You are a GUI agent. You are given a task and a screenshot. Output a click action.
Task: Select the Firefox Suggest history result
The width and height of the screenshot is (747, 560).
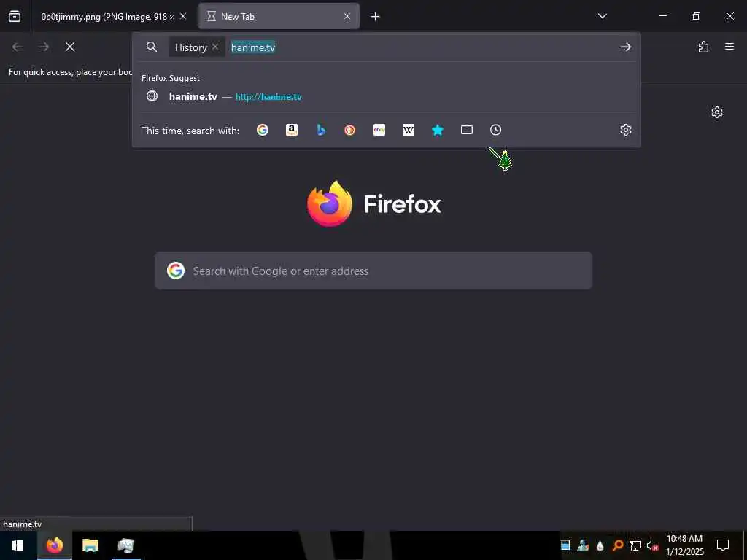(387, 96)
